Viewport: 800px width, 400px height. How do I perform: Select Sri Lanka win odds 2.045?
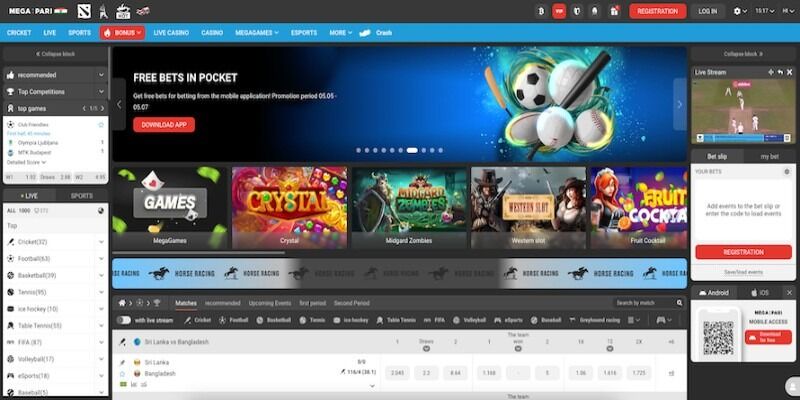397,373
